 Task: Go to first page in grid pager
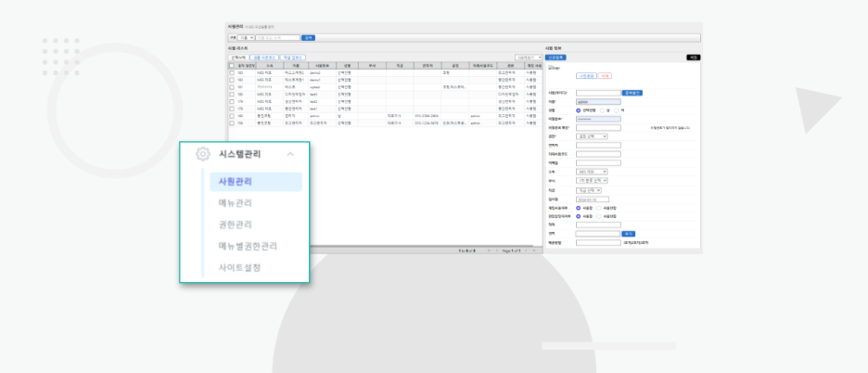point(489,251)
